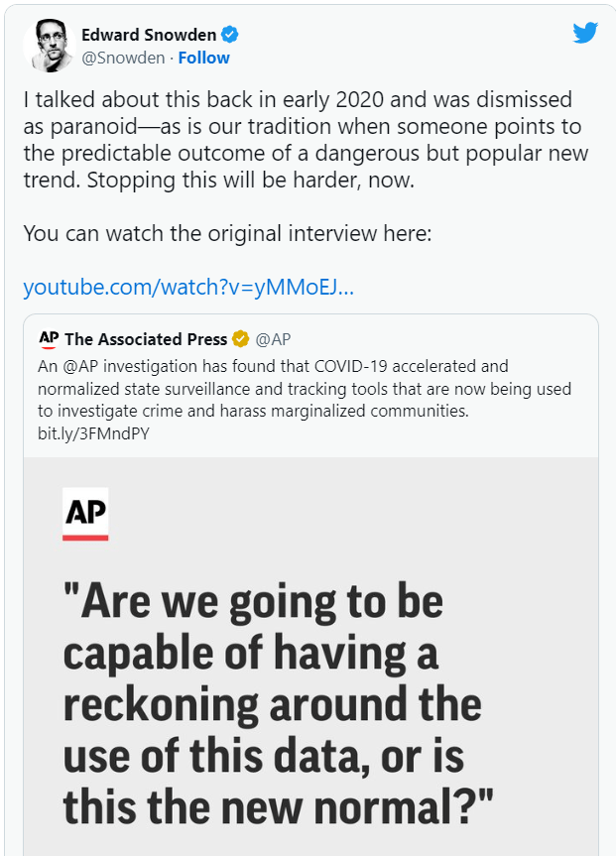This screenshot has height=856, width=616.
Task: Click the blue verified badge beside Edward Snowden
Action: coord(229,36)
